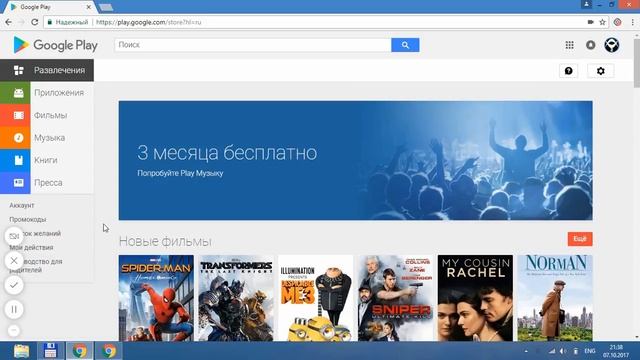Open the Sniper Ultimate Kill poster
This screenshot has width=640, height=360.
click(x=396, y=298)
